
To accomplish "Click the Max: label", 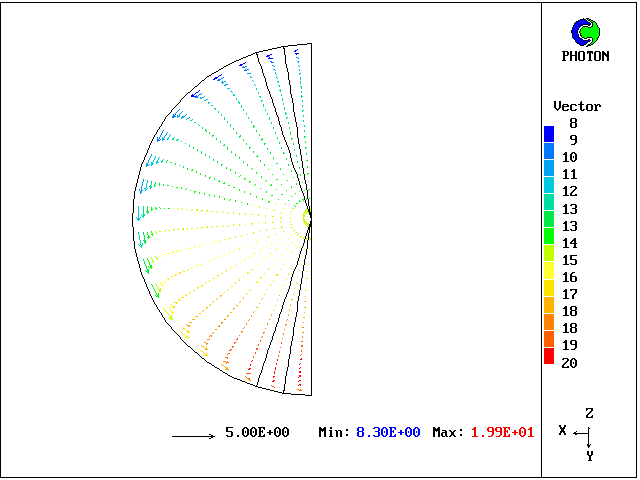I will tap(448, 433).
